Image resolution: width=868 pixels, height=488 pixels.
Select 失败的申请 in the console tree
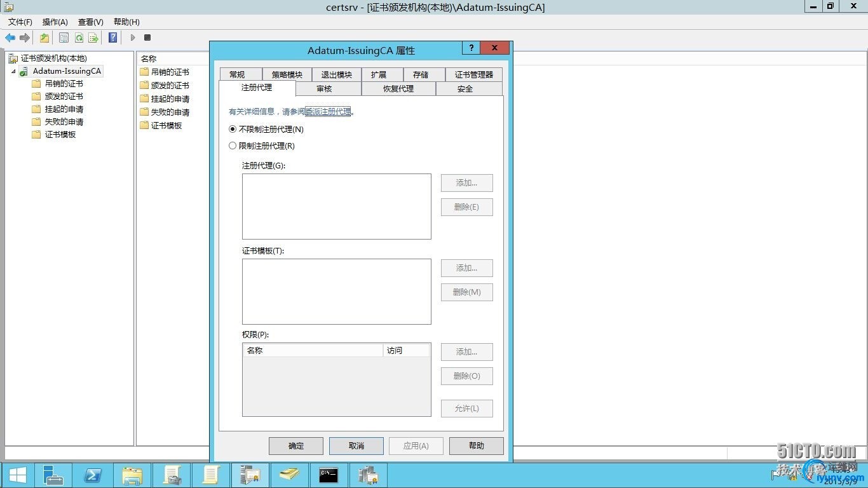(x=64, y=121)
